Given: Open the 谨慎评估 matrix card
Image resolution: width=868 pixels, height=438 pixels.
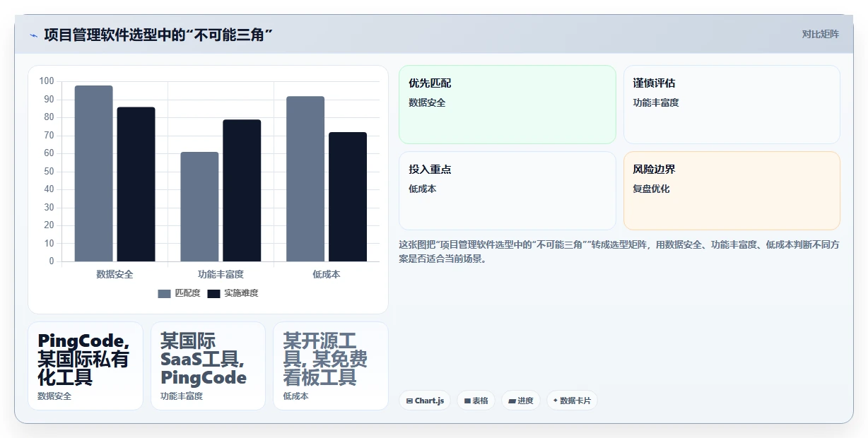Looking at the screenshot, I should pos(732,105).
